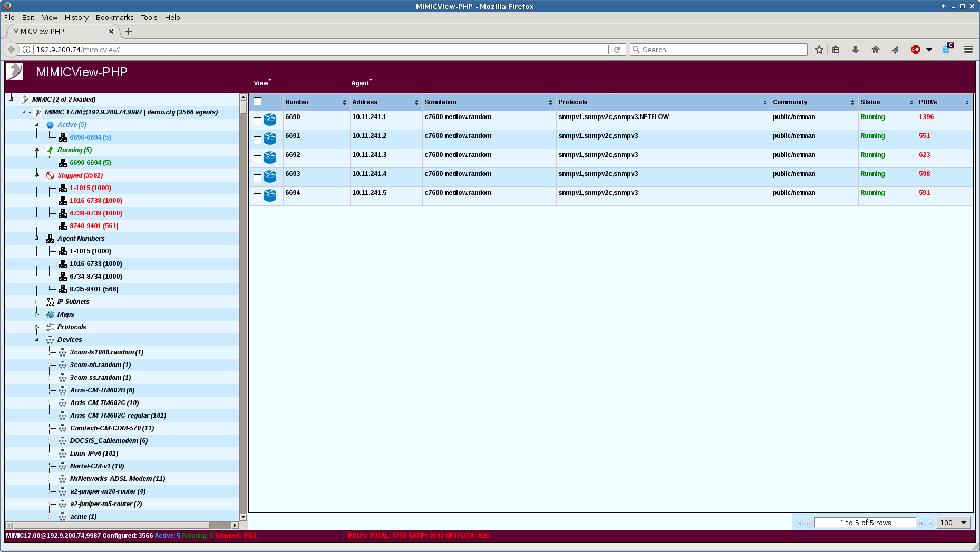The image size is (980, 552).
Task: Open the History menu
Action: tap(76, 17)
